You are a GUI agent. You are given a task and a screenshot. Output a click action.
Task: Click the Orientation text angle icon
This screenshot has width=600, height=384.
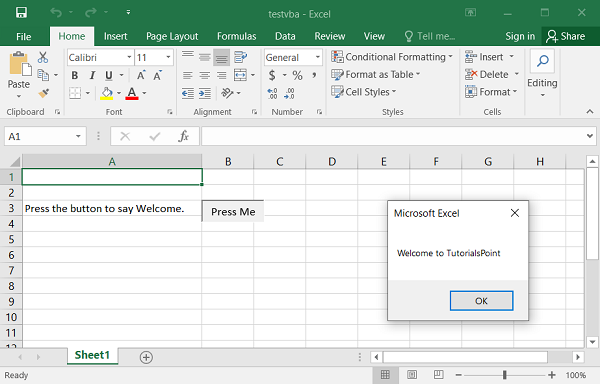[227, 93]
